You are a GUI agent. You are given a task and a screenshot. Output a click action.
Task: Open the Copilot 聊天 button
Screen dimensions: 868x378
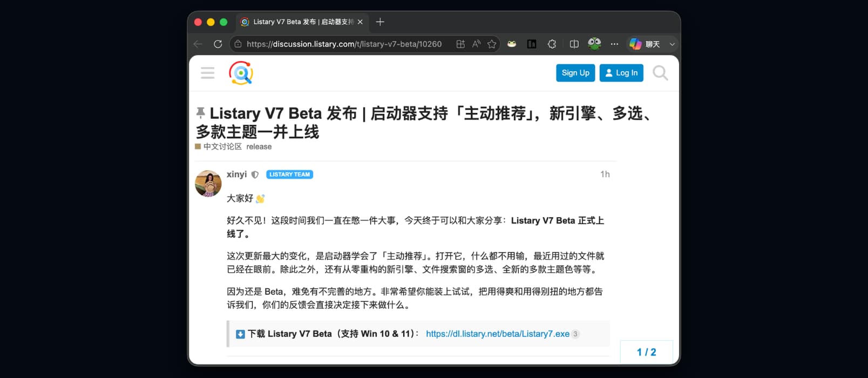[x=645, y=44]
